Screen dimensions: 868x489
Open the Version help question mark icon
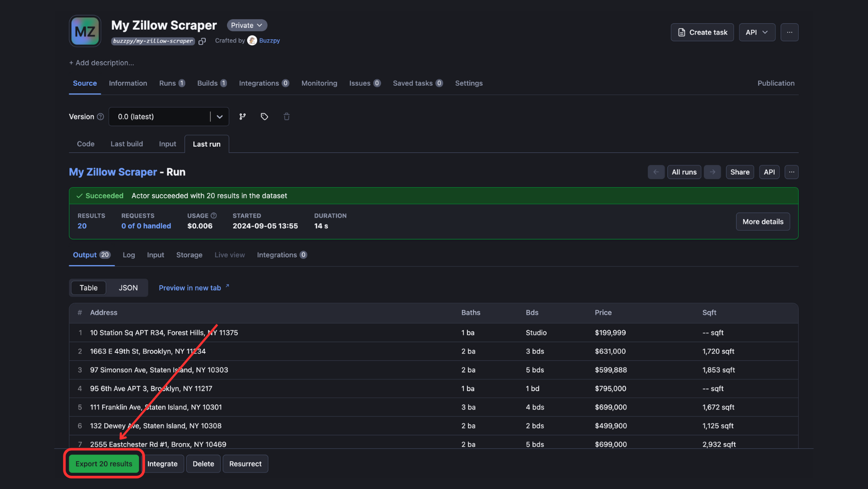(101, 116)
